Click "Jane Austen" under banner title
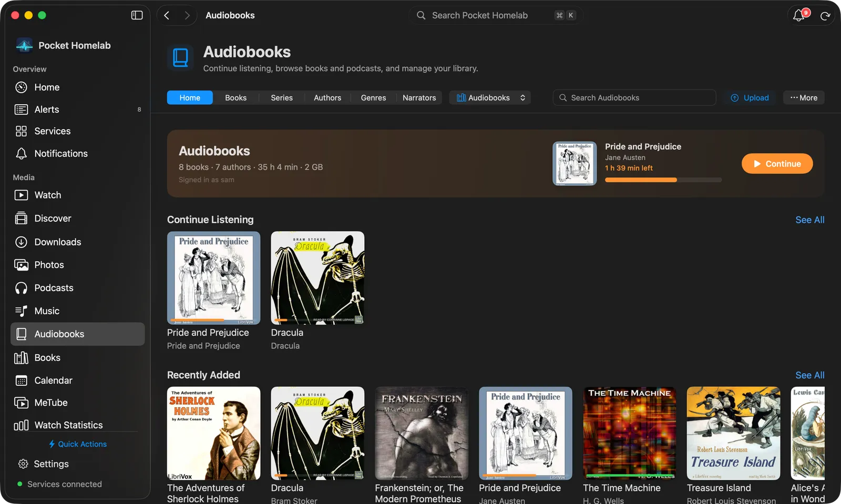841x504 pixels. tap(625, 158)
